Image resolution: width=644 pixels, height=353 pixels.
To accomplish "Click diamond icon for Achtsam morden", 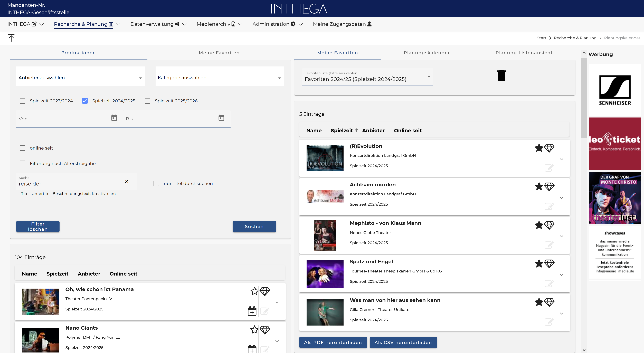I will pos(549,187).
